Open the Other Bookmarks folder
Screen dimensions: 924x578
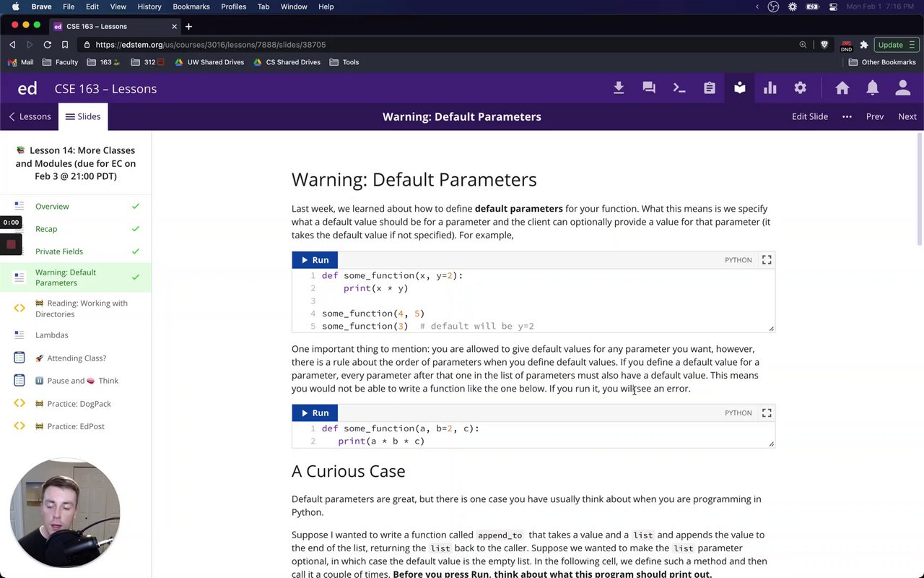(882, 62)
